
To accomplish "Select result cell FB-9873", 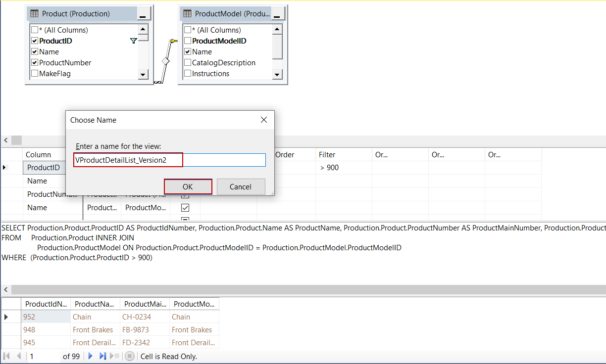I will [x=145, y=330].
